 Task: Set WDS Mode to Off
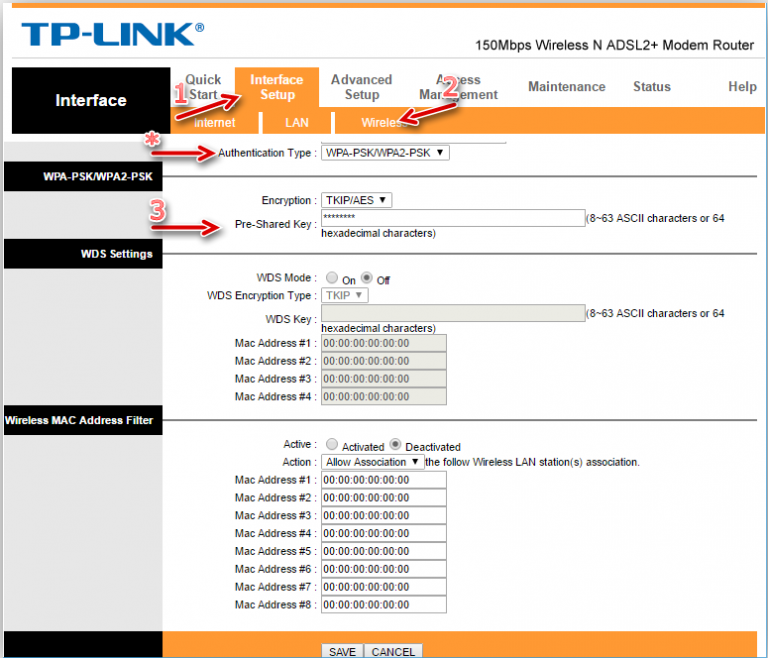366,278
